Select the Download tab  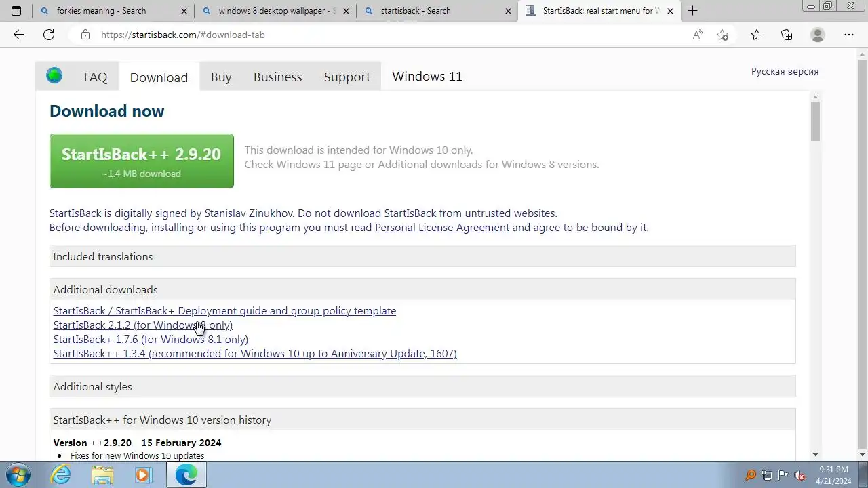click(159, 77)
